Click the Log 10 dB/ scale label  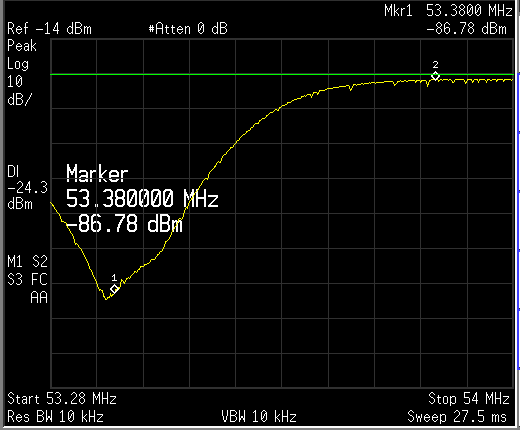19,82
